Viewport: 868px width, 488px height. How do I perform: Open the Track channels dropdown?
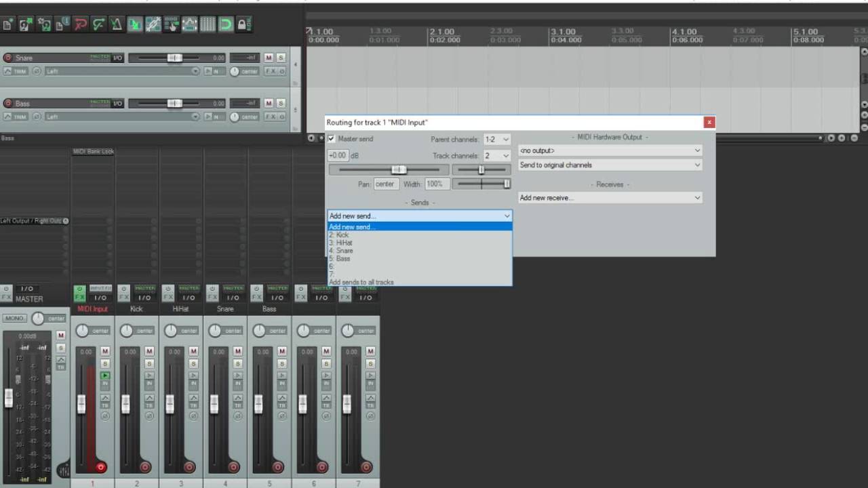tap(496, 155)
